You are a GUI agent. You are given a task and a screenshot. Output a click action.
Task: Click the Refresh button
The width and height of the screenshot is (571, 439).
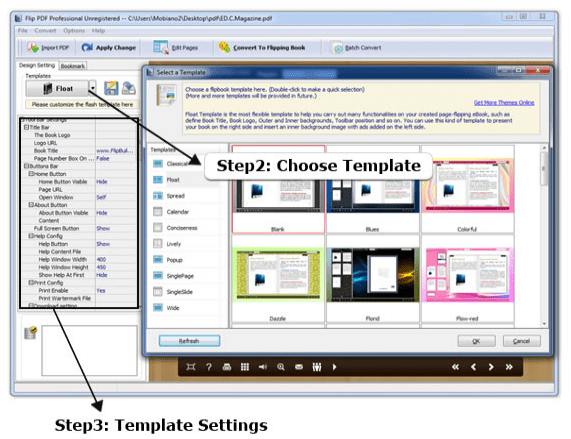189,341
